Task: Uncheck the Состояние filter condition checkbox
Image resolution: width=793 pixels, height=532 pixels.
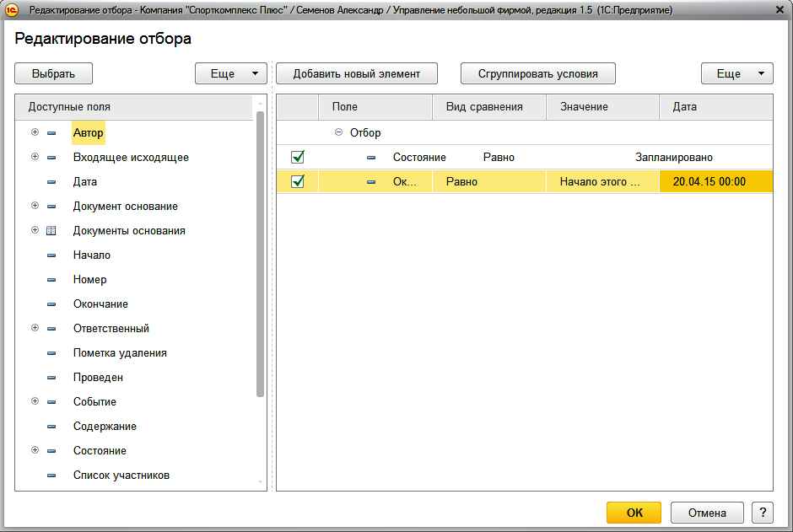Action: point(298,157)
